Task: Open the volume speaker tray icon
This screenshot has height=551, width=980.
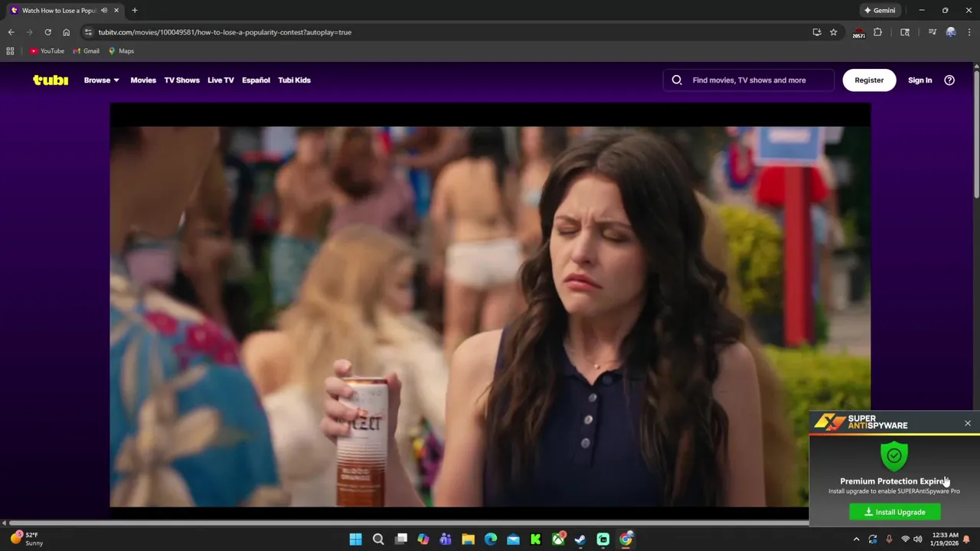Action: tap(917, 540)
